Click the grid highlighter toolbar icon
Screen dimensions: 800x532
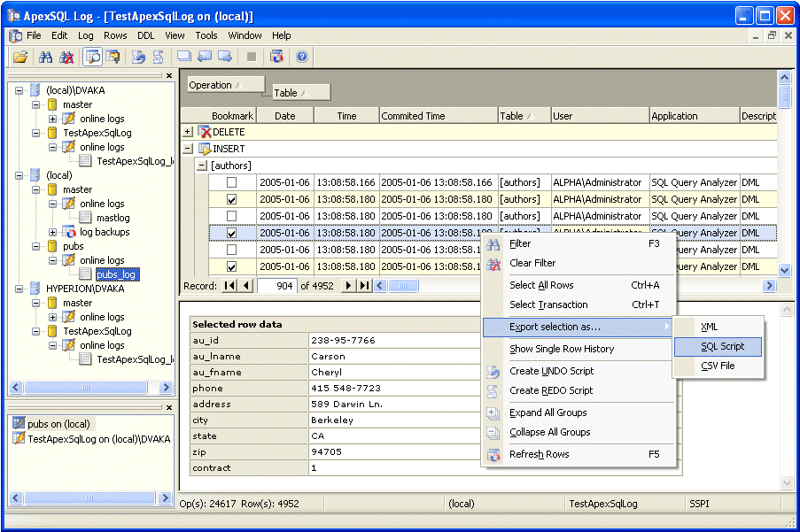pos(113,57)
